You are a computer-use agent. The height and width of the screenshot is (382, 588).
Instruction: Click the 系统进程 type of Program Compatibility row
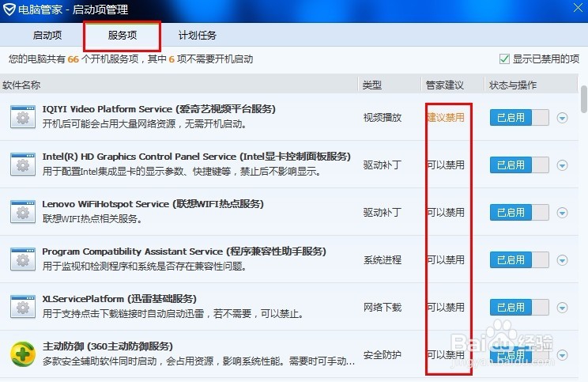coord(383,259)
